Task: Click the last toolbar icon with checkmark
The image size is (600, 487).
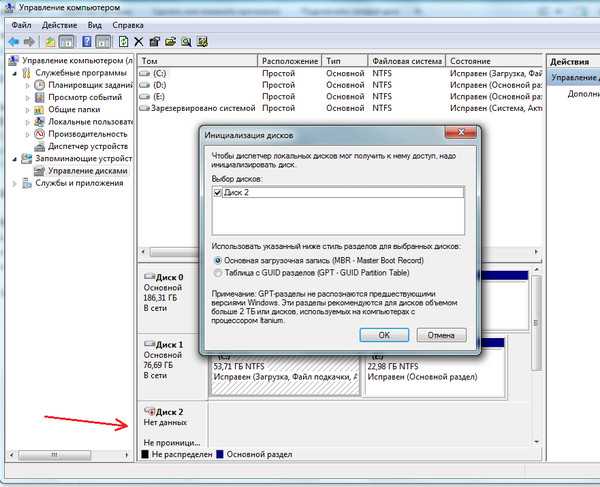Action: [202, 42]
